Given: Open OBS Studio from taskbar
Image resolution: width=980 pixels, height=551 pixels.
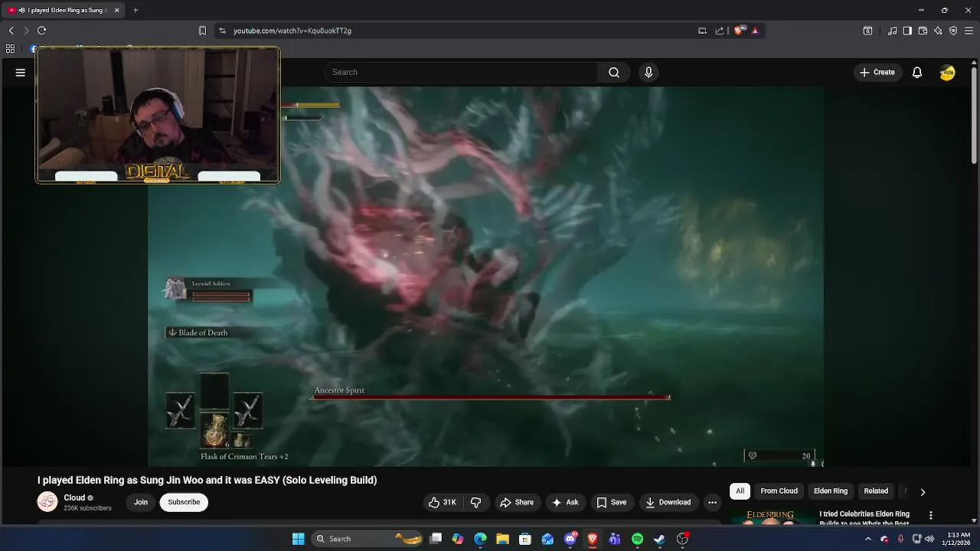Looking at the screenshot, I should point(682,539).
